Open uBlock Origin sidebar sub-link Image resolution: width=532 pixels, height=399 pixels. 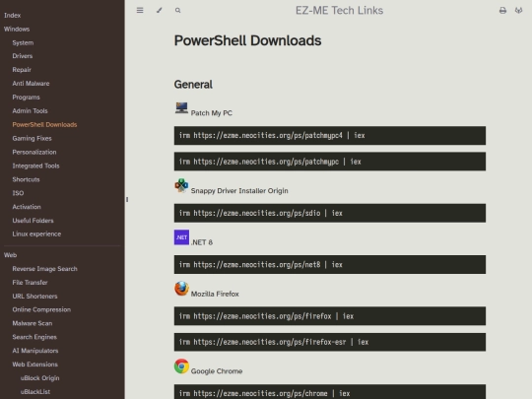39,378
